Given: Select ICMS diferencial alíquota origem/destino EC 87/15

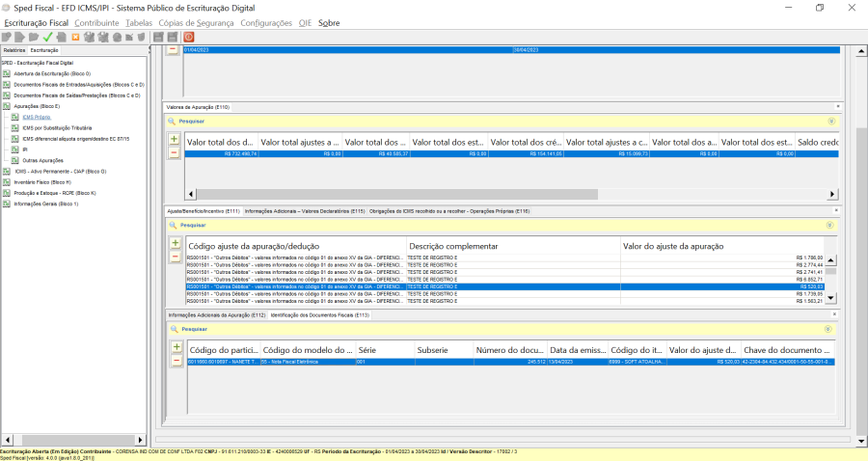Looking at the screenshot, I should [x=76, y=139].
